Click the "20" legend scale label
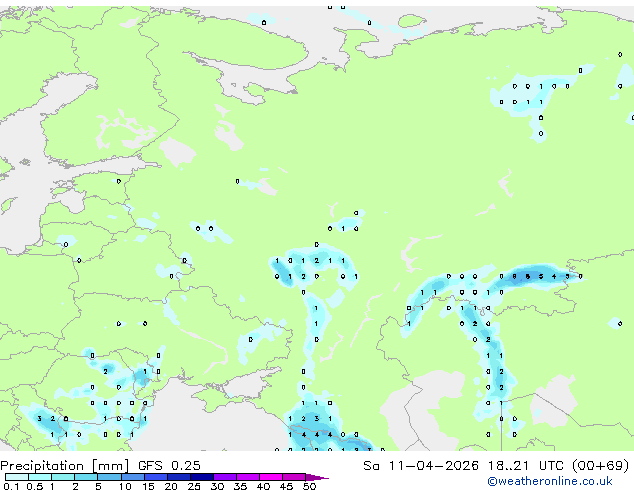This screenshot has width=634, height=490. pyautogui.click(x=171, y=486)
